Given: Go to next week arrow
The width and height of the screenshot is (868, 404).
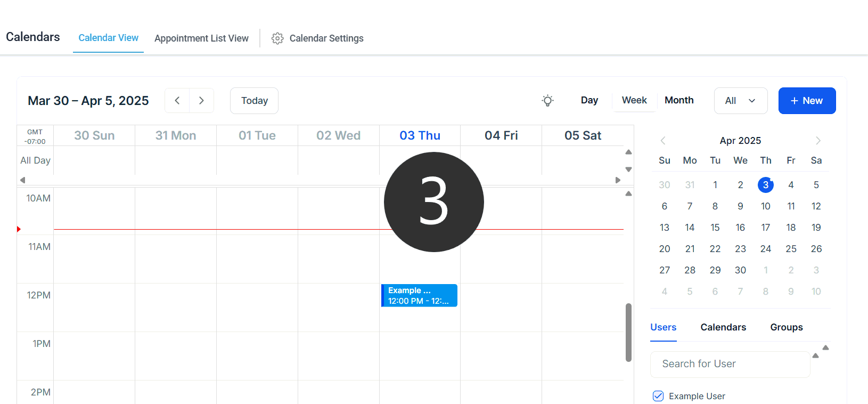Looking at the screenshot, I should (201, 101).
